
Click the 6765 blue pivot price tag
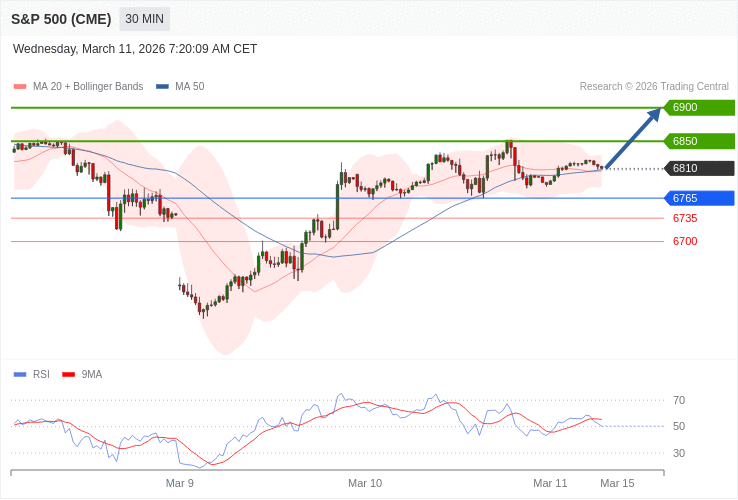698,198
